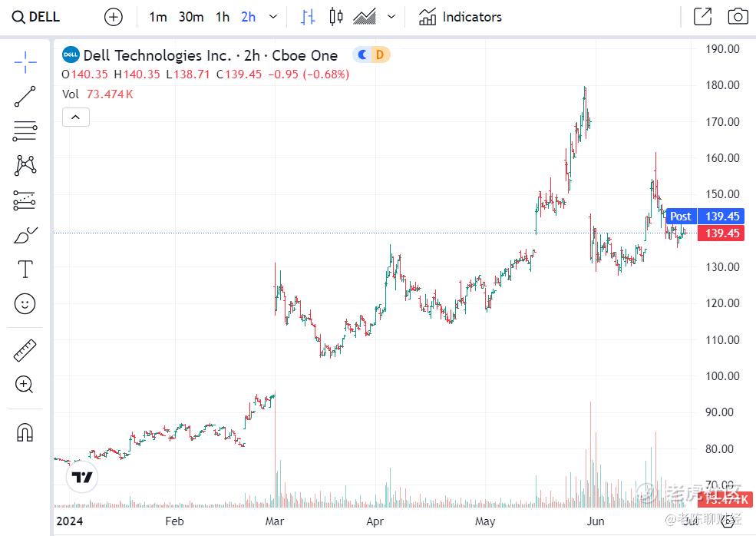Click the 100.00 price axis label

click(x=722, y=376)
